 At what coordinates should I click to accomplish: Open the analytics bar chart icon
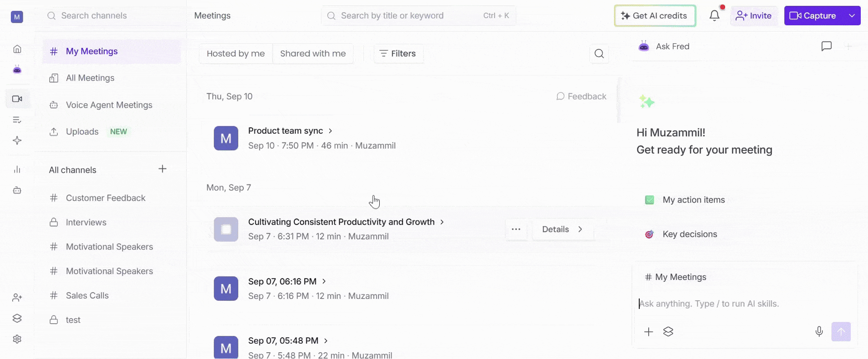[17, 170]
